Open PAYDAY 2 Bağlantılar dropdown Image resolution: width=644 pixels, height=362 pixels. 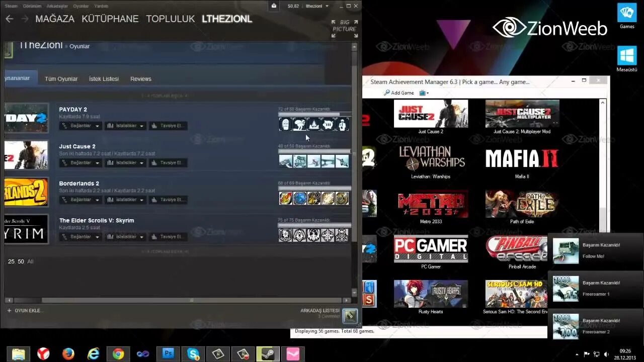(x=80, y=126)
